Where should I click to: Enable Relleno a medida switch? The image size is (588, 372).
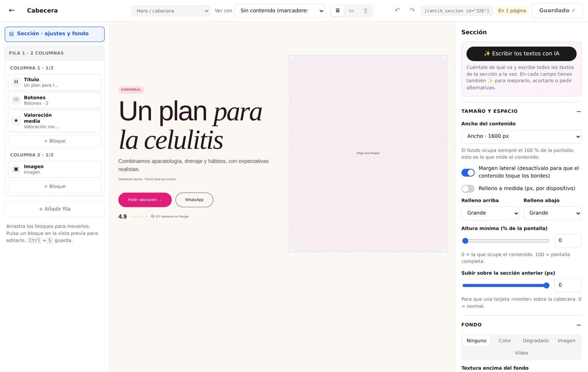point(468,189)
